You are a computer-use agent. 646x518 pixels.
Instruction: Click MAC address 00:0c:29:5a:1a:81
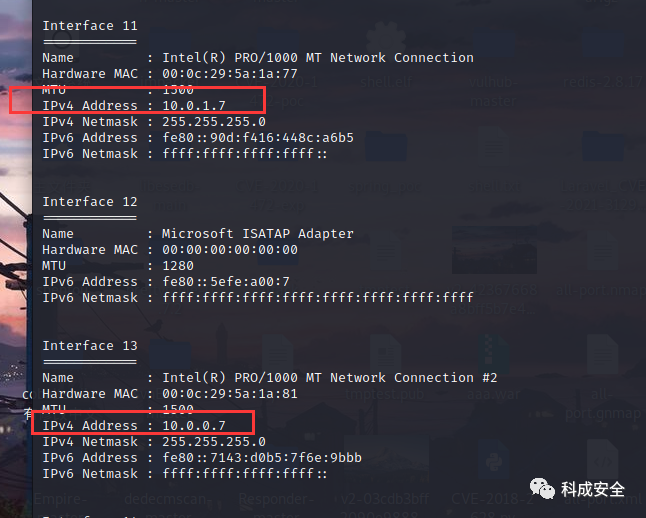pyautogui.click(x=229, y=394)
